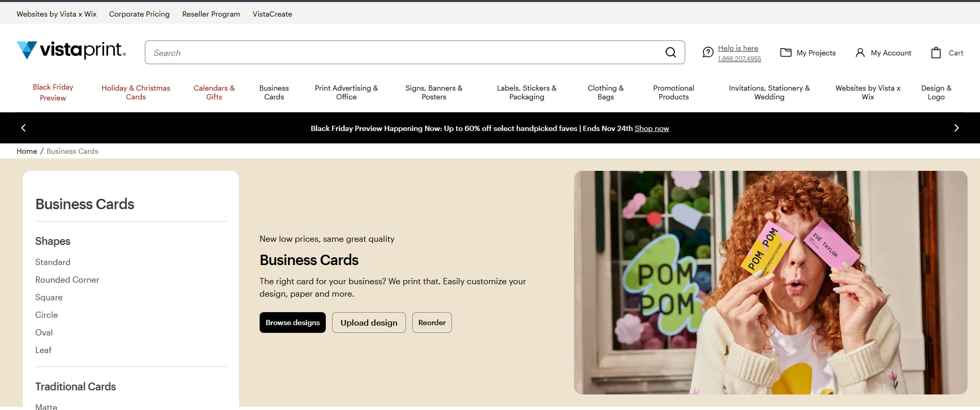Select Oval shape
980x410 pixels.
point(44,332)
